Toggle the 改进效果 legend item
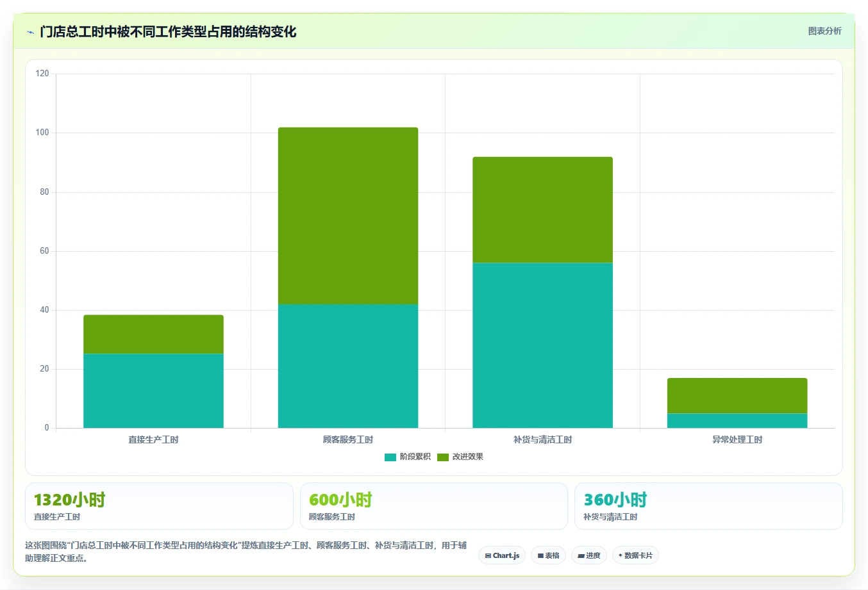The image size is (868, 590). point(460,457)
